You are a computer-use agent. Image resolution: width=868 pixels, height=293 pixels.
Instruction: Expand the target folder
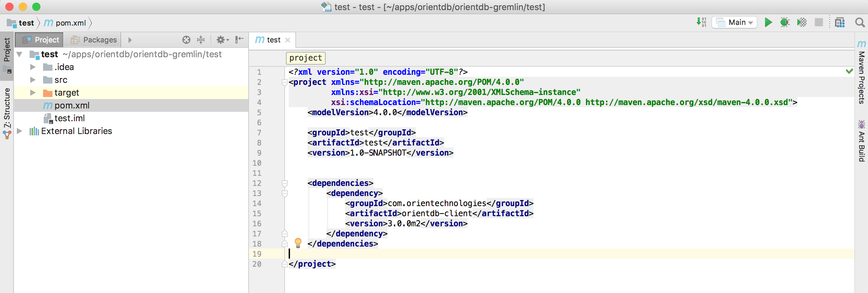(33, 93)
